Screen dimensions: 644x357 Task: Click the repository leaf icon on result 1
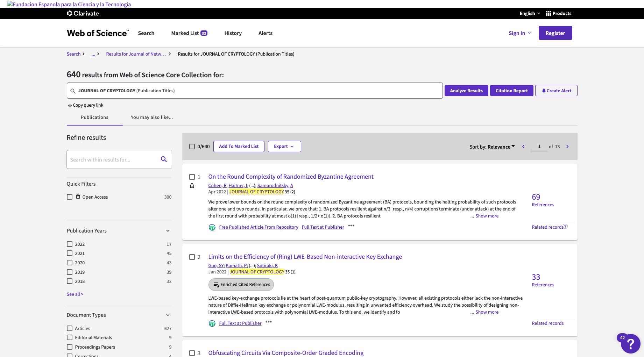pos(212,227)
